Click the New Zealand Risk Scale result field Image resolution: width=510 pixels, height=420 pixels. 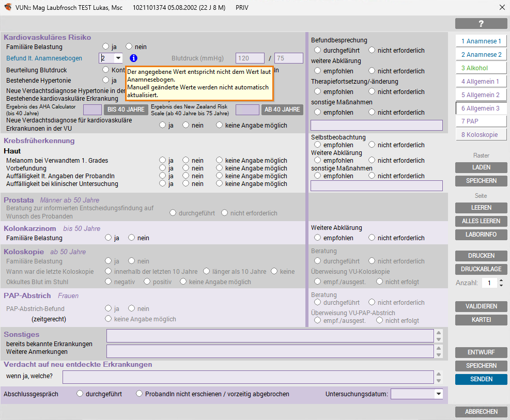(247, 110)
